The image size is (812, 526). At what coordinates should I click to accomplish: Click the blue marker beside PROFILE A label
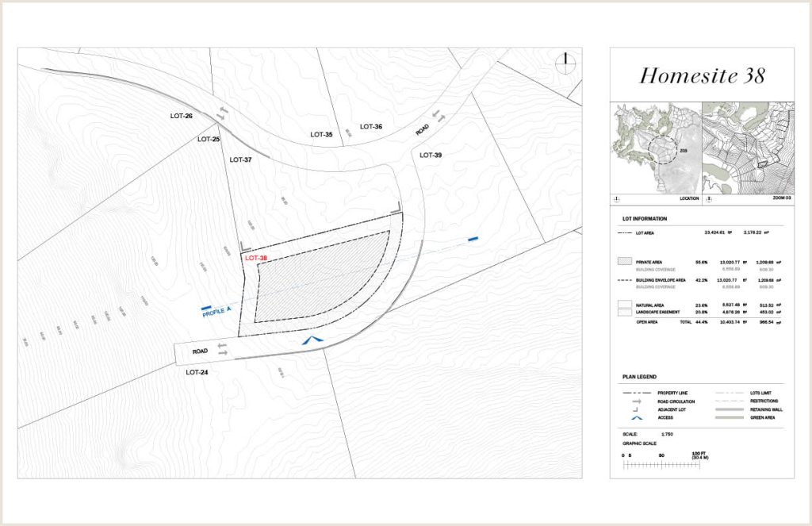205,308
